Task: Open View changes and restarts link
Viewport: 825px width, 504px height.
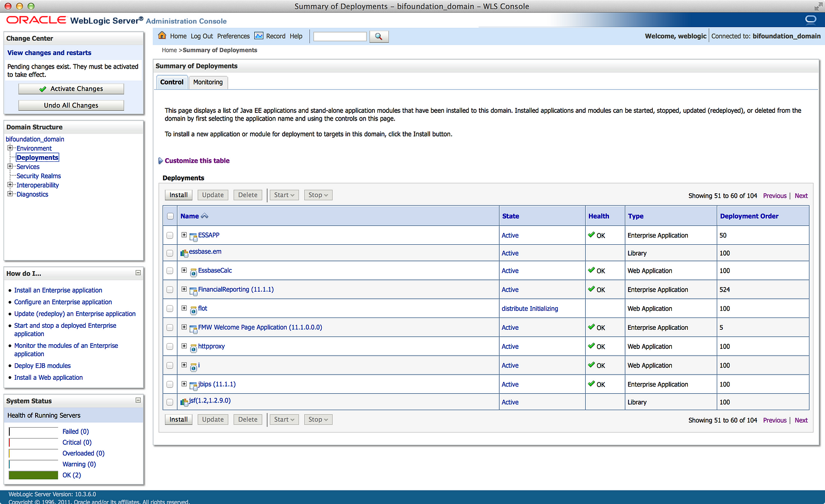Action: [49, 53]
